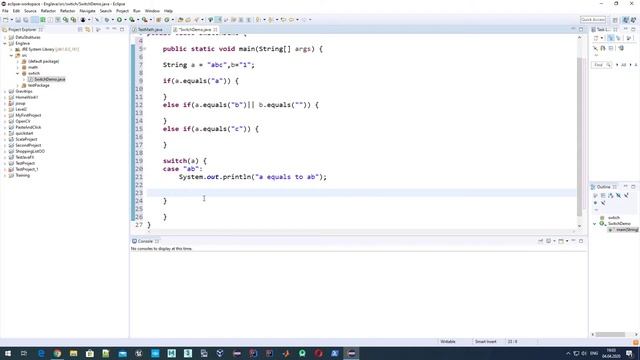640x360 pixels.
Task: Select SwitchDemo.java in Project Explorer
Action: coord(47,79)
